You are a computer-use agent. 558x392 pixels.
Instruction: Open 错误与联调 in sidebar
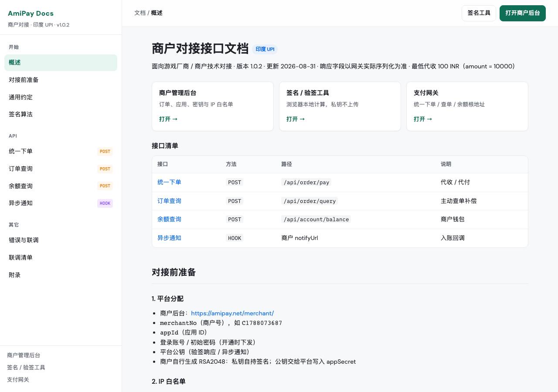point(61,240)
